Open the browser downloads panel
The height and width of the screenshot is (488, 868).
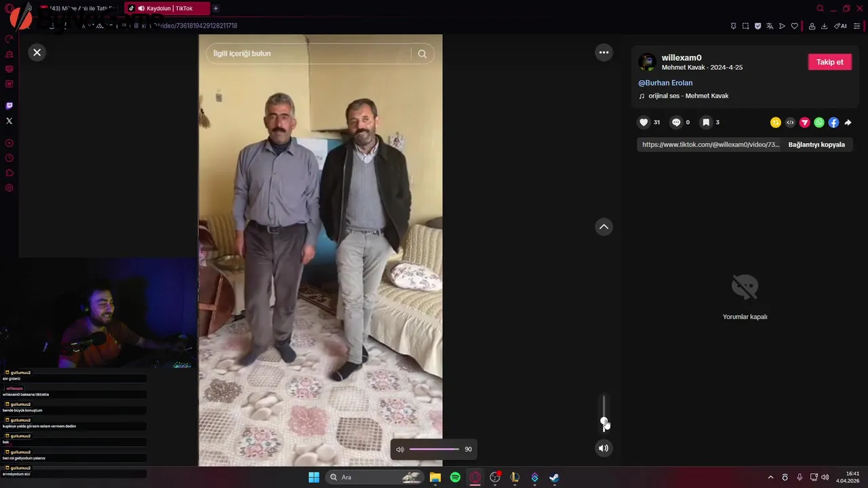(824, 26)
